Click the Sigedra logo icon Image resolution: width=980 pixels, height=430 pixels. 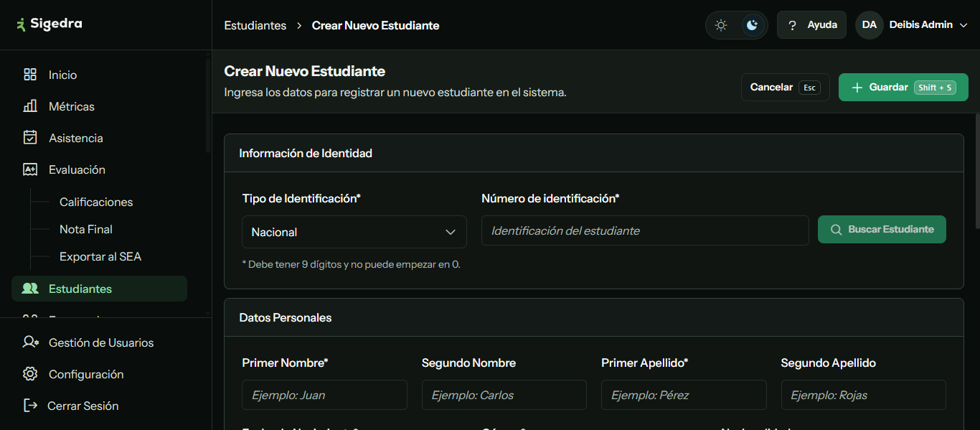[22, 24]
